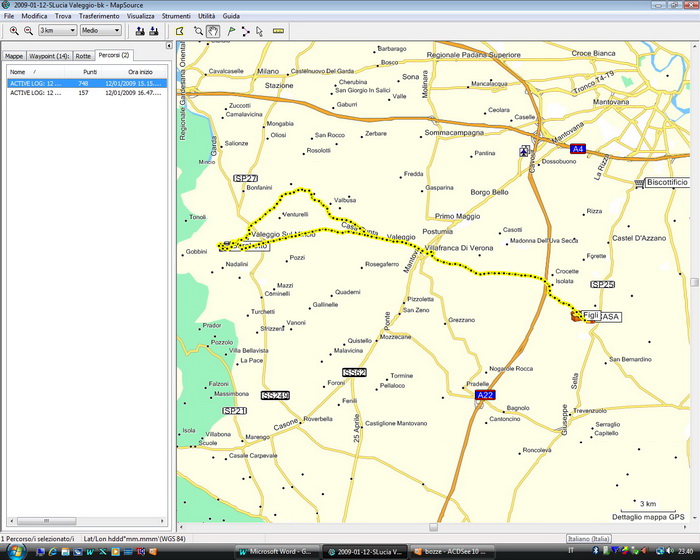Viewport: 700px width, 560px height.
Task: Activate the hand pan tool
Action: click(x=213, y=31)
